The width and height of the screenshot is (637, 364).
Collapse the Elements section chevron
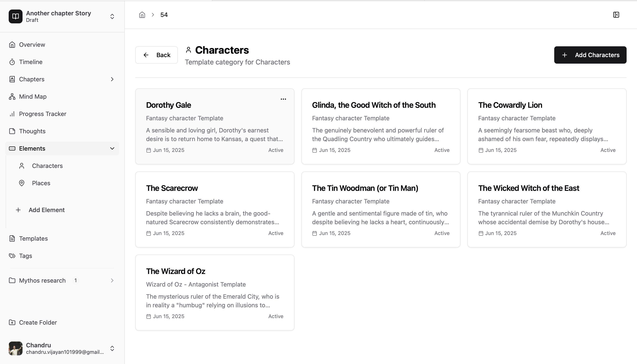tap(112, 148)
